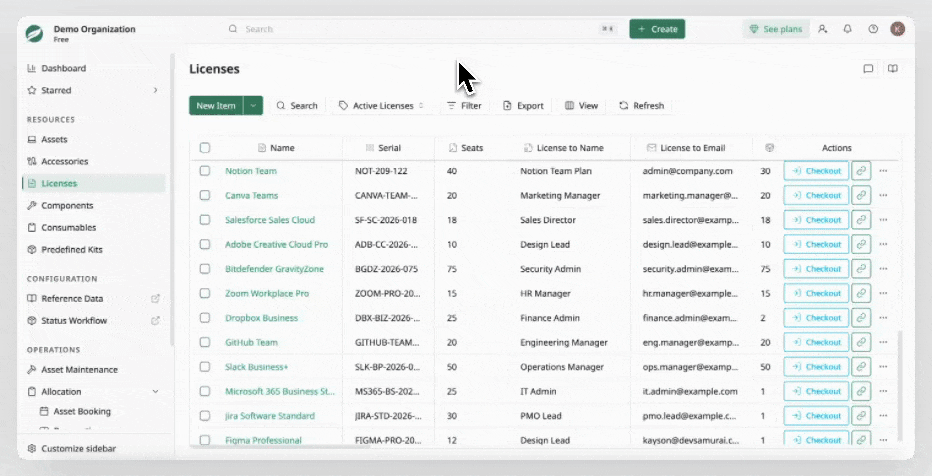Open the help question mark icon
Screen dimensions: 932x476
(x=873, y=29)
